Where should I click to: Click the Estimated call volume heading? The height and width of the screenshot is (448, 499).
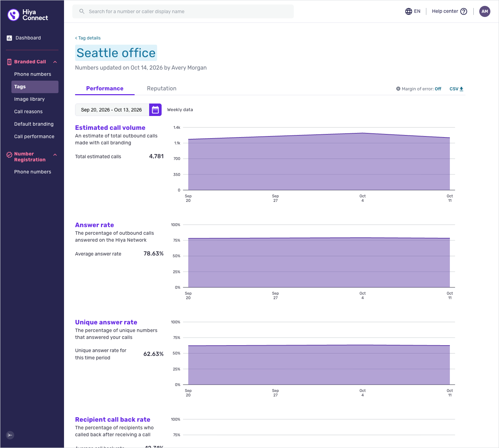pos(110,128)
